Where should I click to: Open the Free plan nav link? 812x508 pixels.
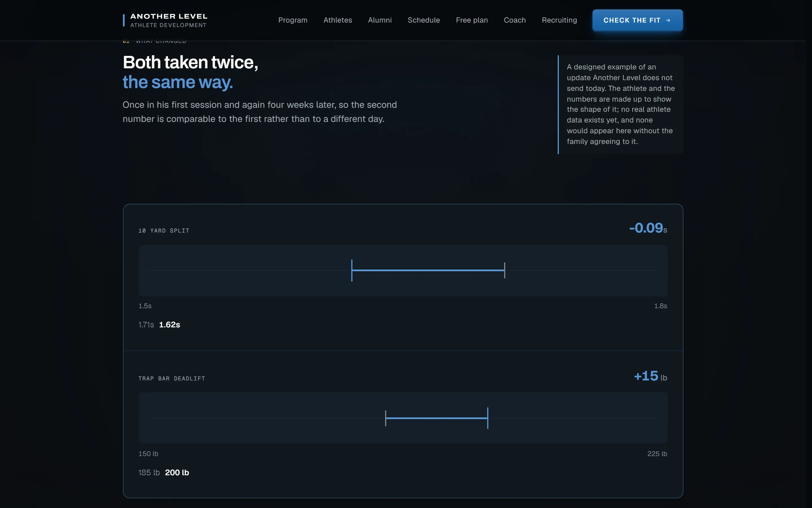[x=472, y=20]
